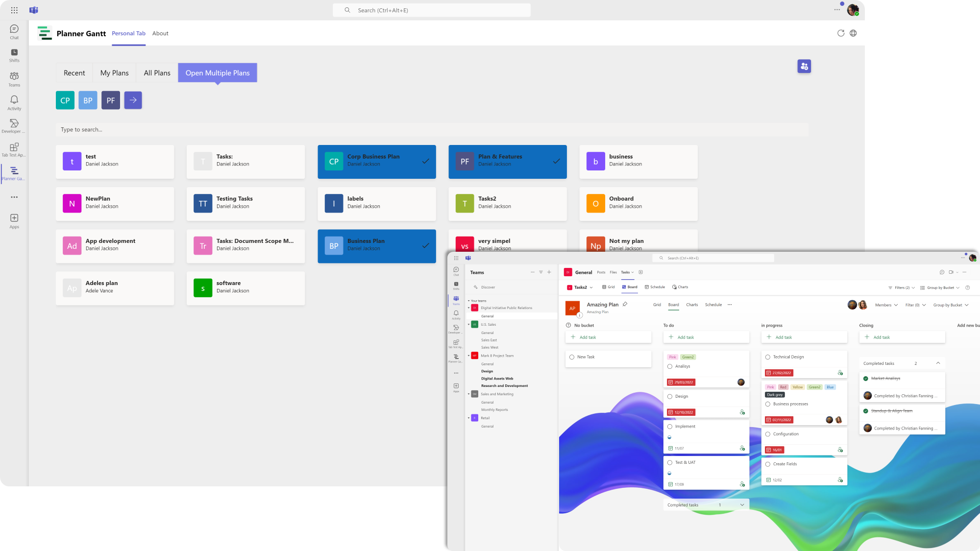The height and width of the screenshot is (551, 980).
Task: Open settings and more ellipsis at top
Action: [837, 10]
